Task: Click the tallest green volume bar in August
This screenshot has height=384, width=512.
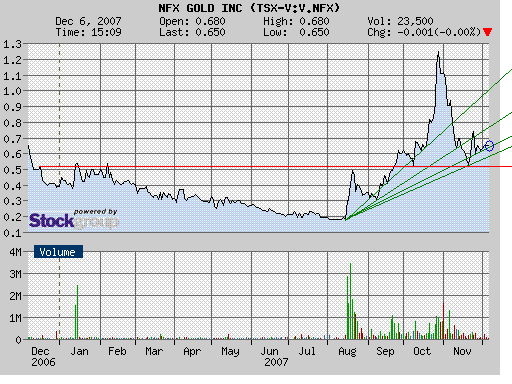Action: coord(350,301)
